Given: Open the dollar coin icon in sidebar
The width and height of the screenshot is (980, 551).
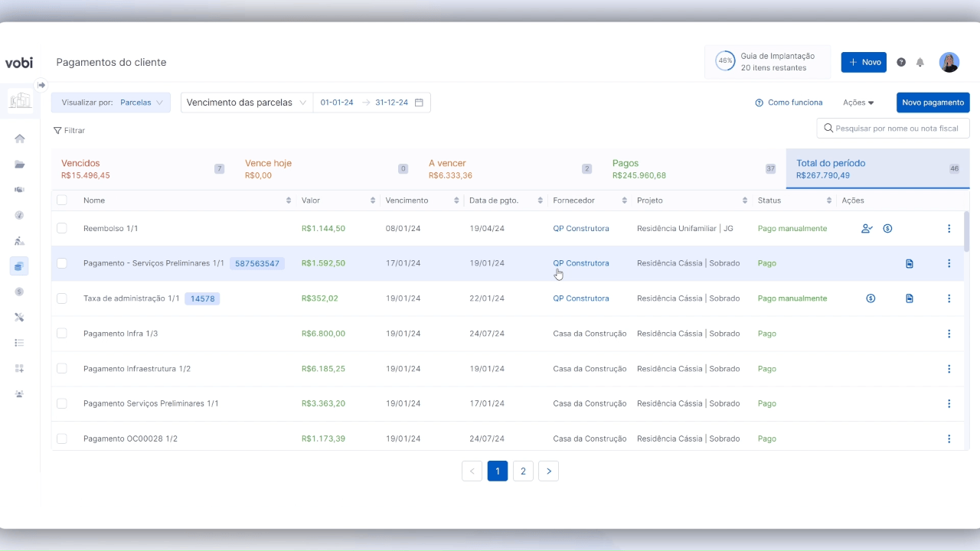Looking at the screenshot, I should click(20, 292).
